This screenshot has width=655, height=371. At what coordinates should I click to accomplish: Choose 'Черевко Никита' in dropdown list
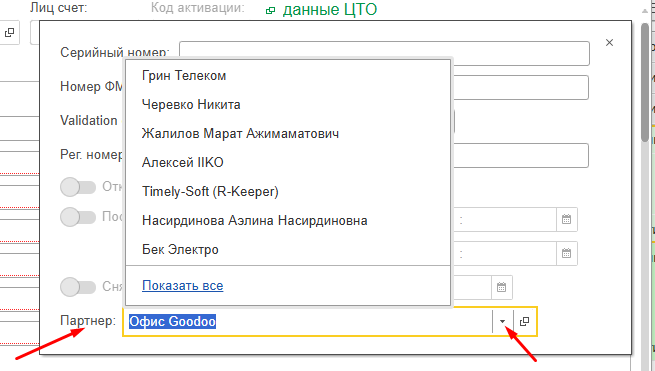click(288, 104)
